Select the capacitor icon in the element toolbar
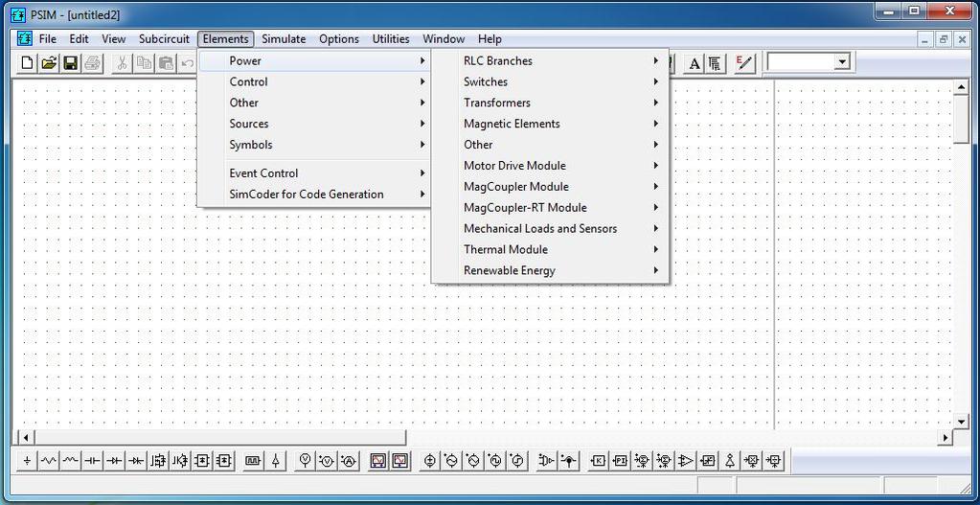980x505 pixels. coord(93,461)
